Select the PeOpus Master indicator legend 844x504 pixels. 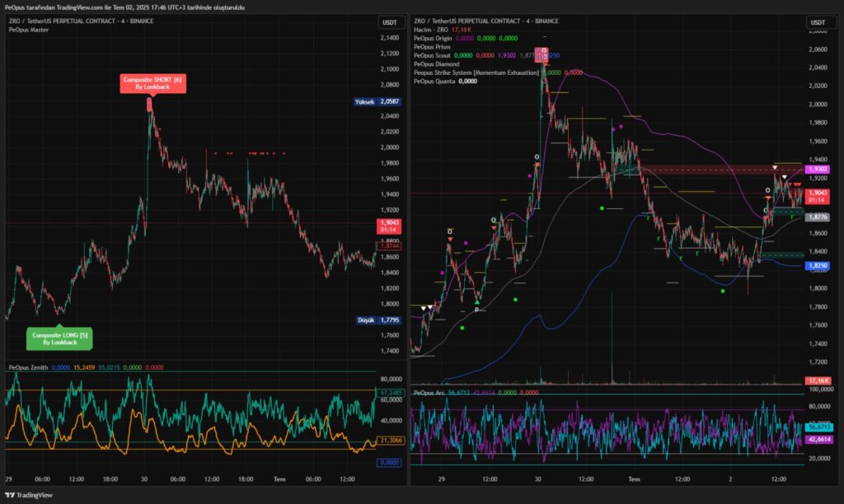(29, 30)
